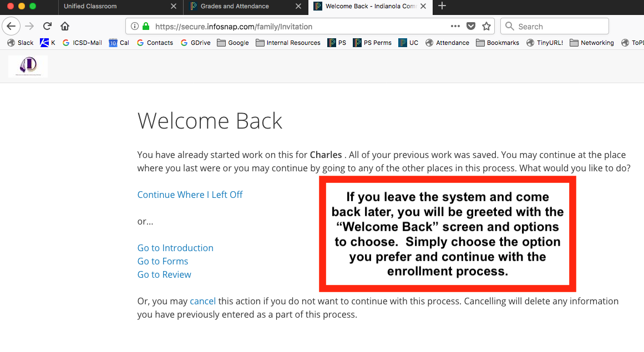The width and height of the screenshot is (644, 352).
Task: Select the Welcome Back - Indianola tab
Action: click(x=371, y=6)
